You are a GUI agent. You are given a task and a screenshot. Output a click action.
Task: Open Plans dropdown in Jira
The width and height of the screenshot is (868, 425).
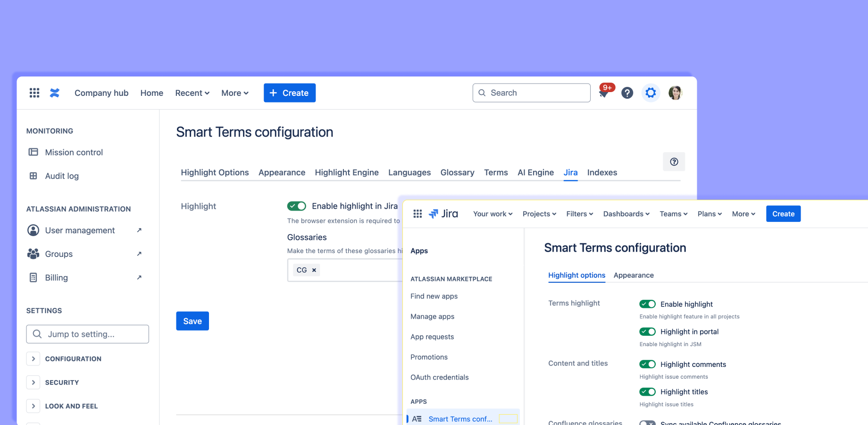tap(709, 214)
